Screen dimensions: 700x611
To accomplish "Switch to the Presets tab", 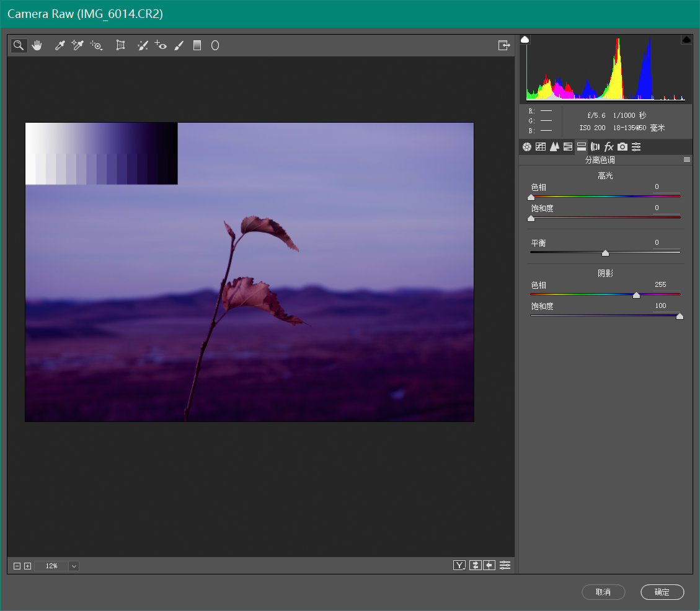I will [x=636, y=147].
